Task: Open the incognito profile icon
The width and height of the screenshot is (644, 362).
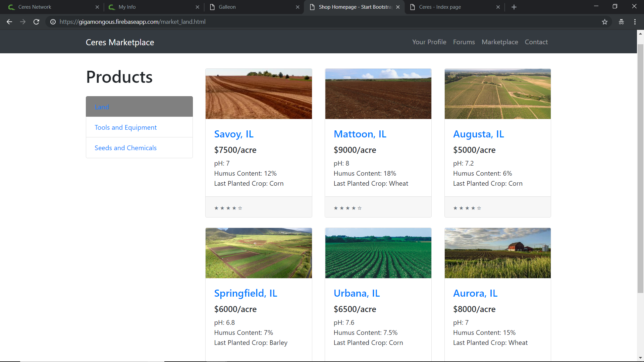Action: 621,22
